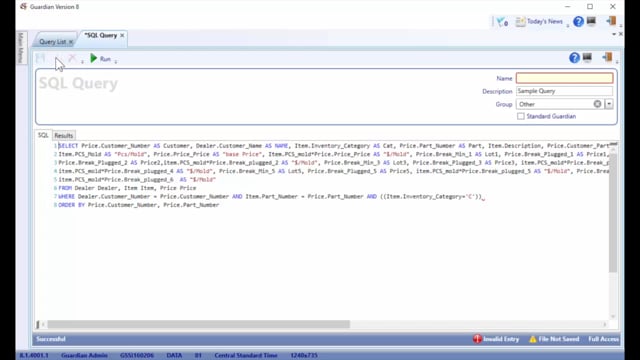Screen dimensions: 640x360
Task: Click Item.Inventory_Category='C' condition text
Action: (431, 197)
